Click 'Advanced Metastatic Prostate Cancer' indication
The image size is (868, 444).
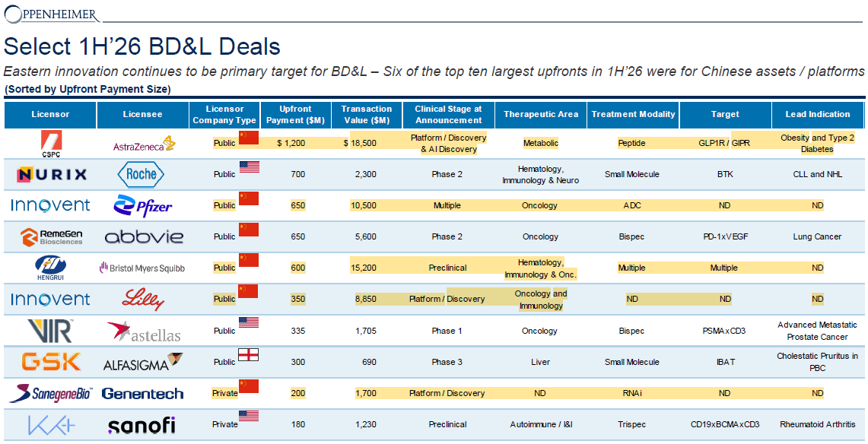[818, 331]
